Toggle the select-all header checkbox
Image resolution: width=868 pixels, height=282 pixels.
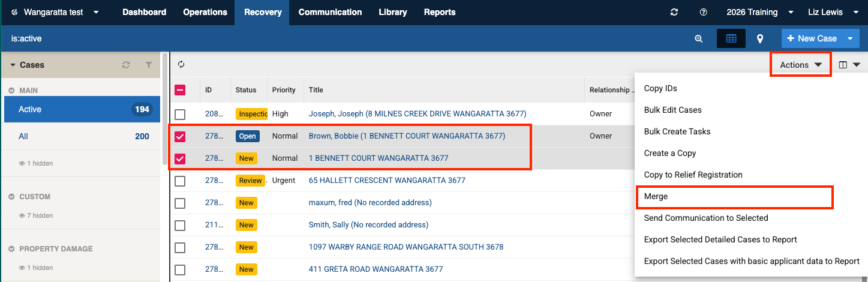tap(180, 90)
